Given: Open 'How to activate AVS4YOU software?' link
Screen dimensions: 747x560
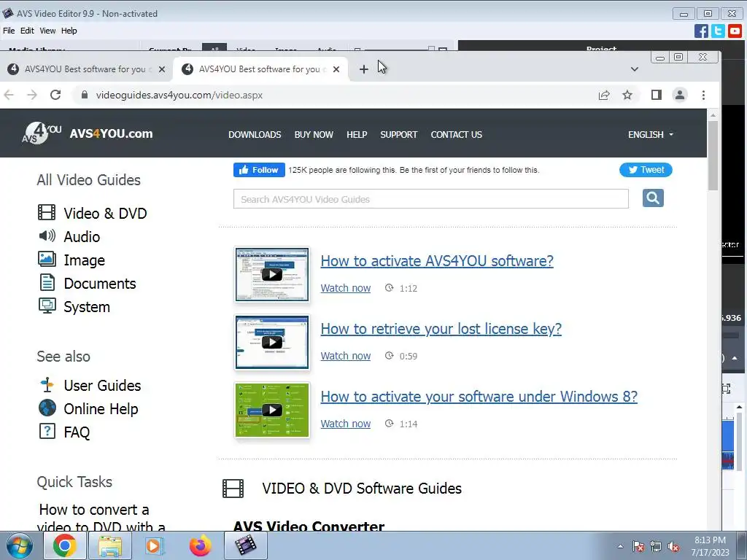Looking at the screenshot, I should pyautogui.click(x=437, y=261).
